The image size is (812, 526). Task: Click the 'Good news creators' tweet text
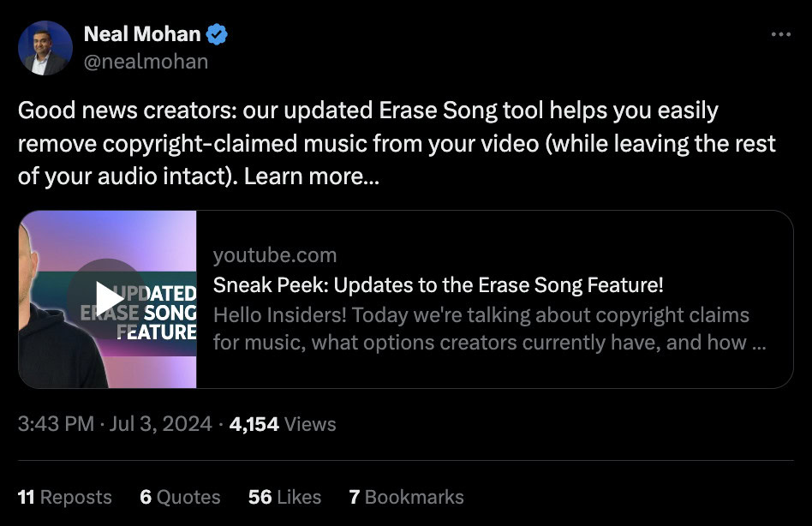coord(126,111)
